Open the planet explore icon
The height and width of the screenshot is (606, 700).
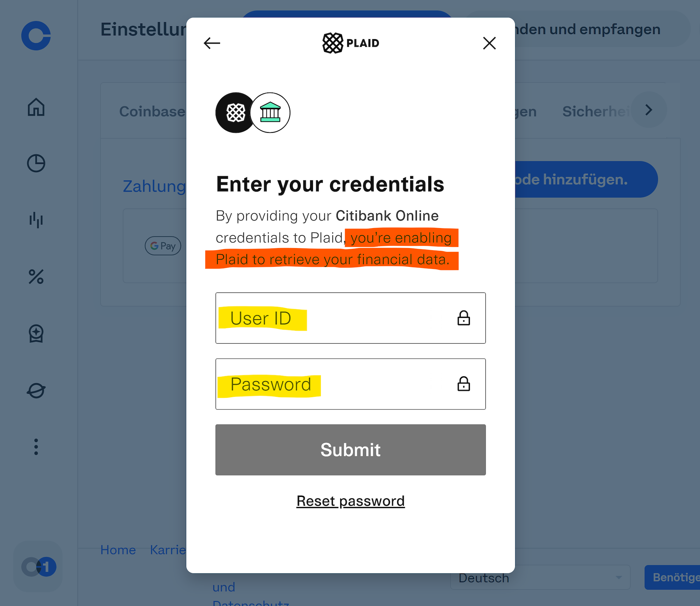click(x=36, y=390)
